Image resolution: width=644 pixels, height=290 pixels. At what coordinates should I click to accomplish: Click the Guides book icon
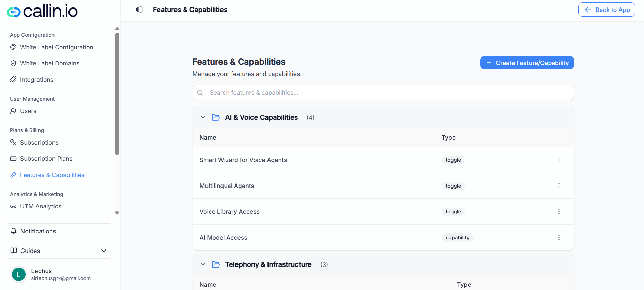click(x=14, y=251)
